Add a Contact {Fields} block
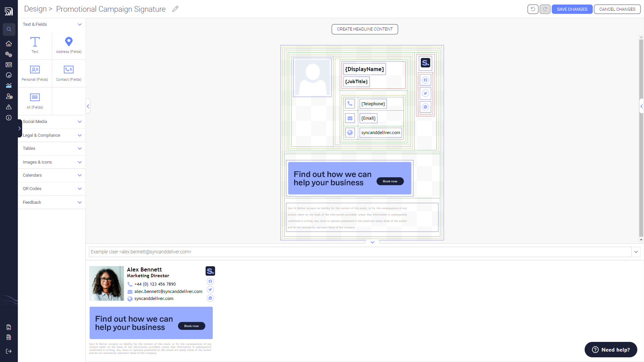Image resolution: width=644 pixels, height=362 pixels. point(68,73)
